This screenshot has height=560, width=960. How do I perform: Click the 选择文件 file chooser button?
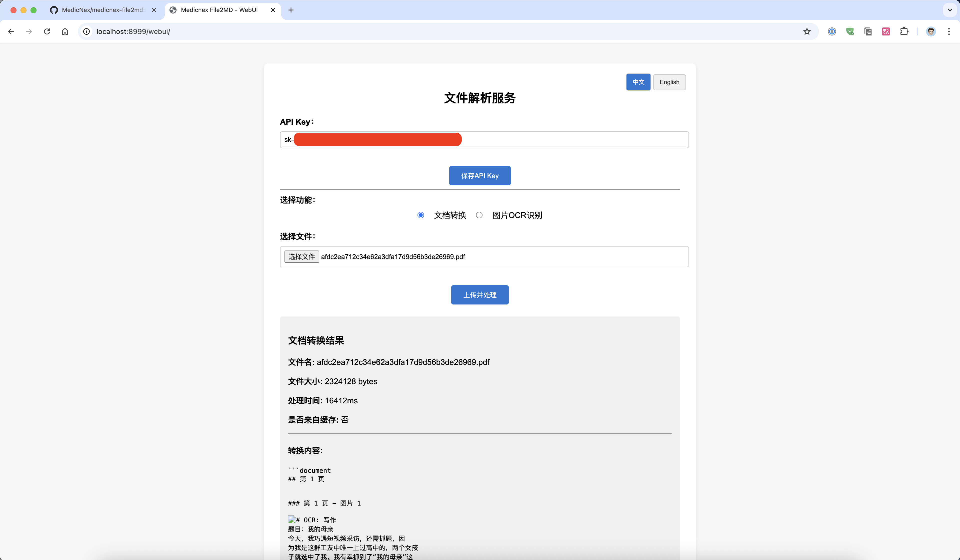(301, 257)
